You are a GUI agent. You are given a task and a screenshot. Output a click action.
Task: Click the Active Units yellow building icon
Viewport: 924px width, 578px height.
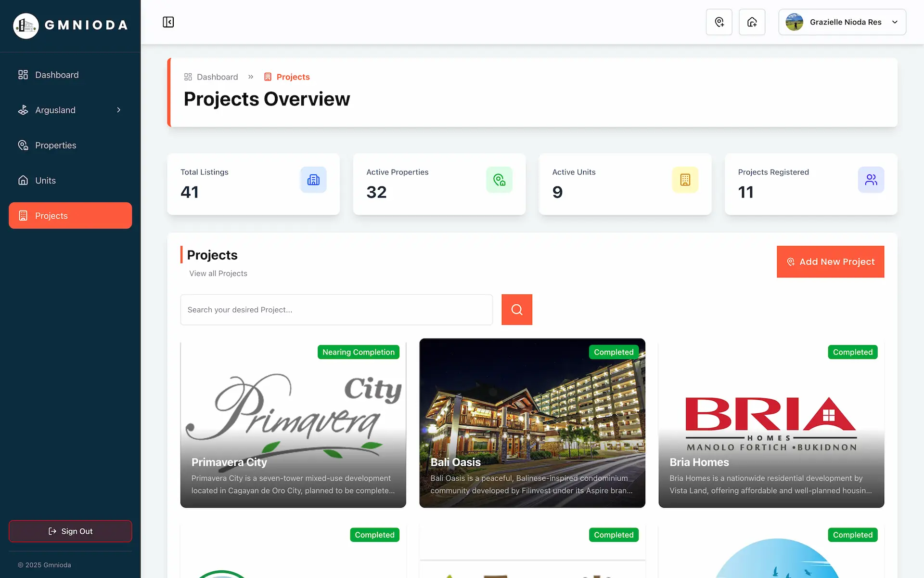click(685, 180)
